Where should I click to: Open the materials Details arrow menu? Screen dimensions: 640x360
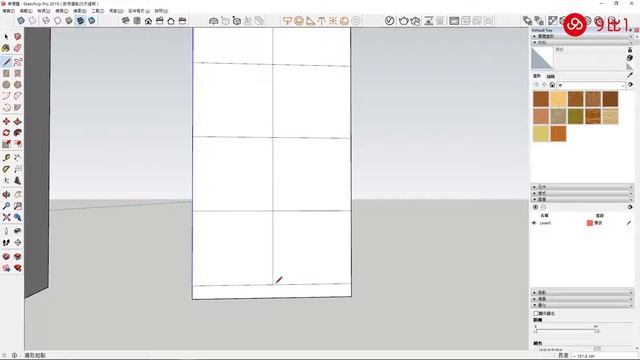pos(631,85)
